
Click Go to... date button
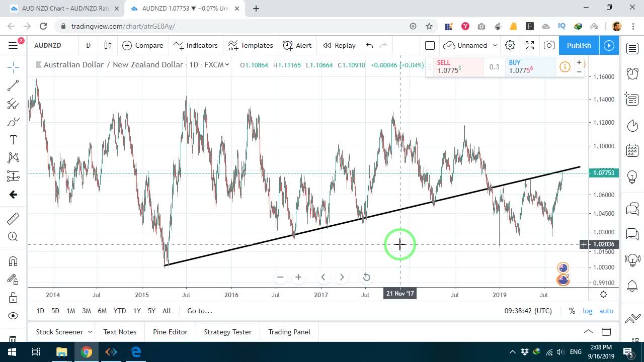point(200,311)
